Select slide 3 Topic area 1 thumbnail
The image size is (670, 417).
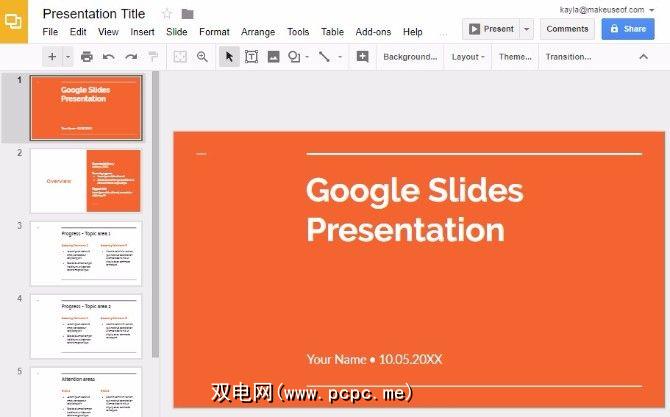(85, 253)
